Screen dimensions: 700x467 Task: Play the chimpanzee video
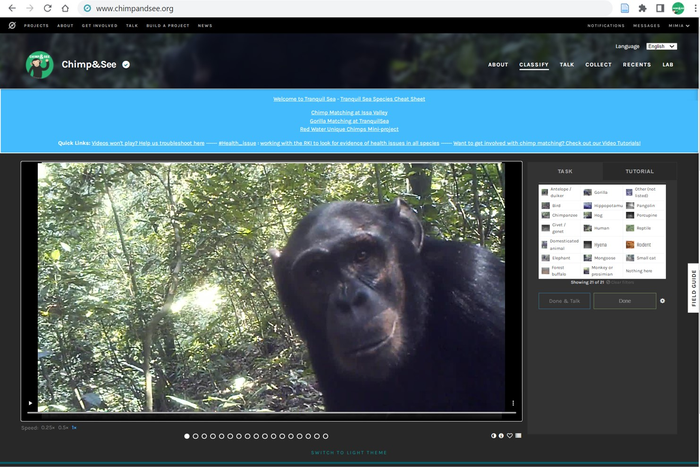(30, 403)
